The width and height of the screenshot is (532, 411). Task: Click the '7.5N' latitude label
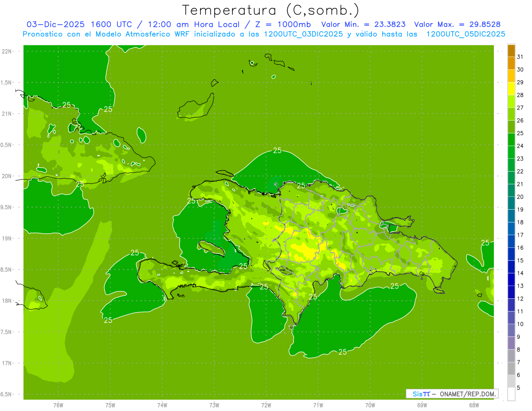(x=7, y=332)
